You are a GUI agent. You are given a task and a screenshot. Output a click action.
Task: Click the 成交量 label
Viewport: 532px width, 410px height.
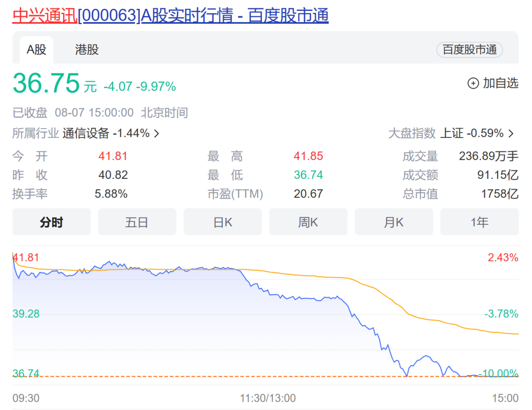[420, 156]
